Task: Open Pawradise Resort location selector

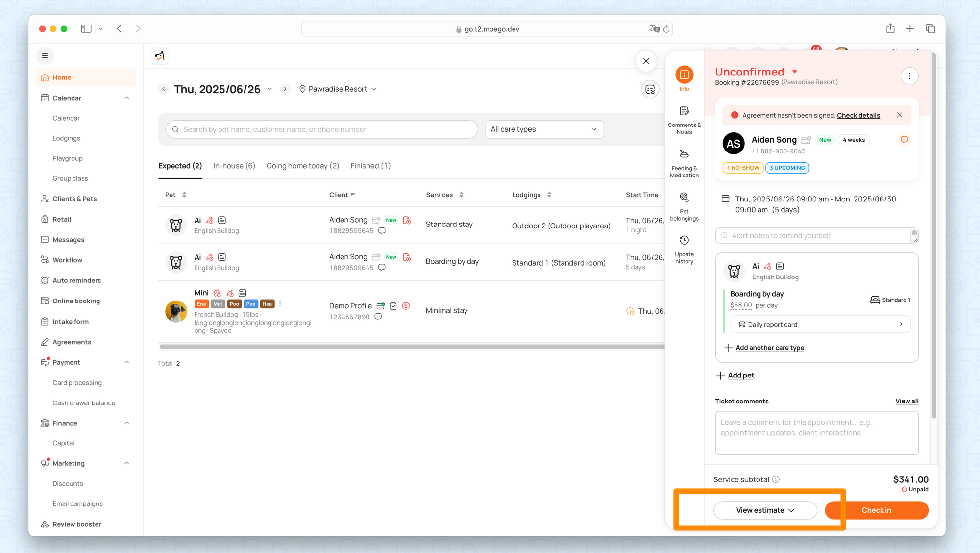Action: (x=338, y=89)
